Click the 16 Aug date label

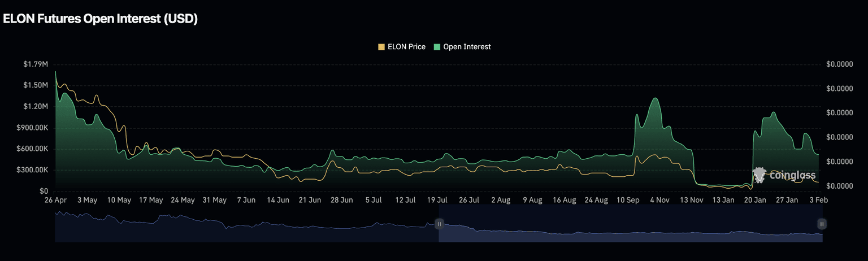point(564,200)
